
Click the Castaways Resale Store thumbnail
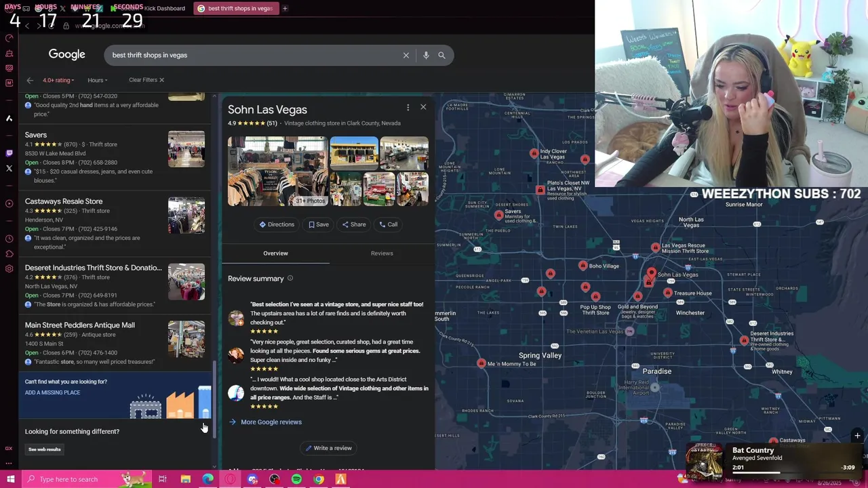pyautogui.click(x=186, y=216)
